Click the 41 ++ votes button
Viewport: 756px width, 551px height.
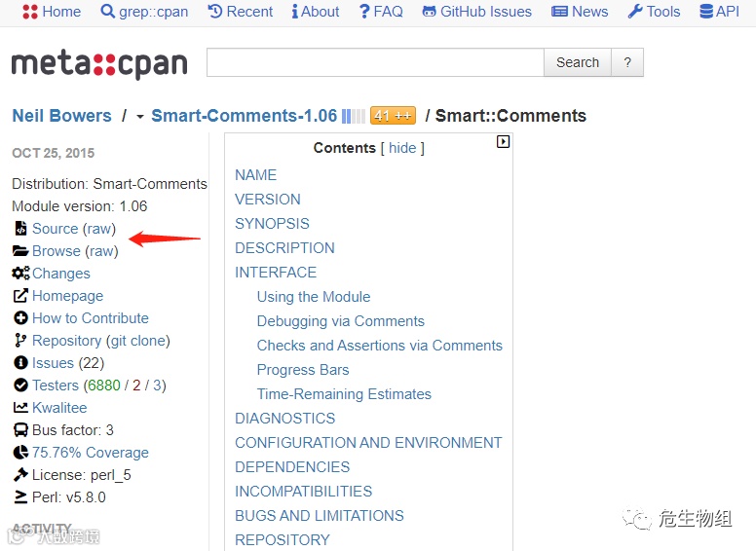[x=393, y=116]
